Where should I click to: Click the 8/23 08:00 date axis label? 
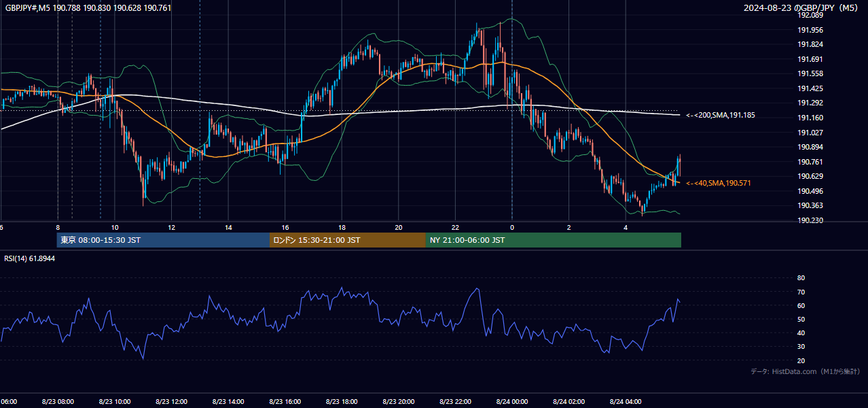[x=57, y=401]
